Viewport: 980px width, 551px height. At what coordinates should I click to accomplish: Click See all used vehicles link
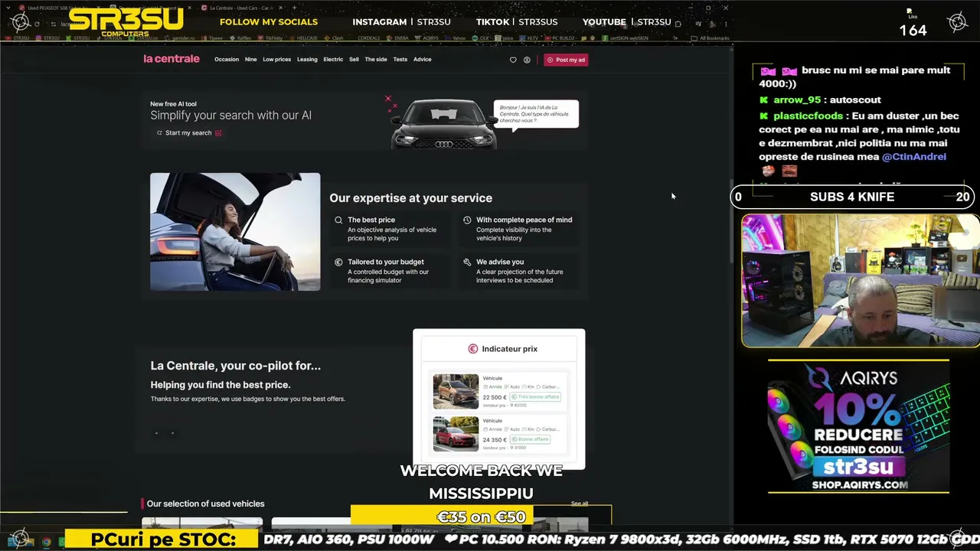[x=580, y=504]
